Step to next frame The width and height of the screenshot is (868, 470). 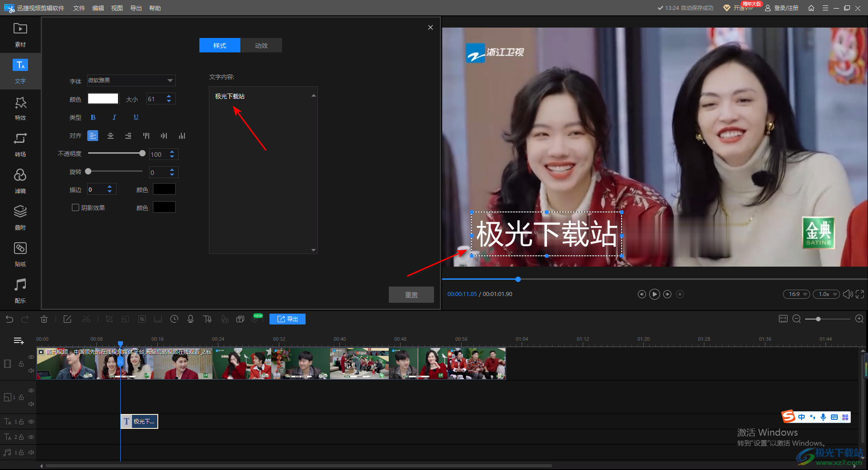[667, 294]
